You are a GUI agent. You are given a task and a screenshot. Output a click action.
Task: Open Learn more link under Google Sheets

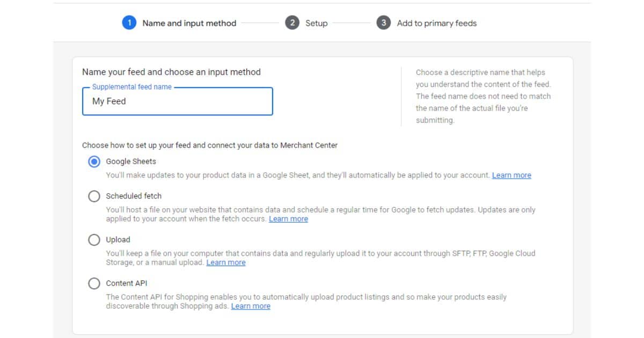(x=512, y=175)
